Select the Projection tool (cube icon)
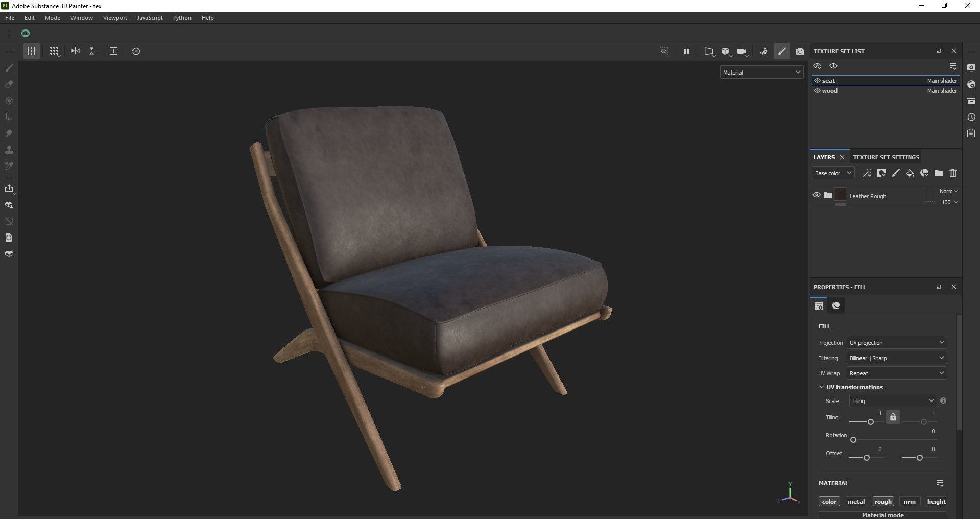 [x=9, y=101]
